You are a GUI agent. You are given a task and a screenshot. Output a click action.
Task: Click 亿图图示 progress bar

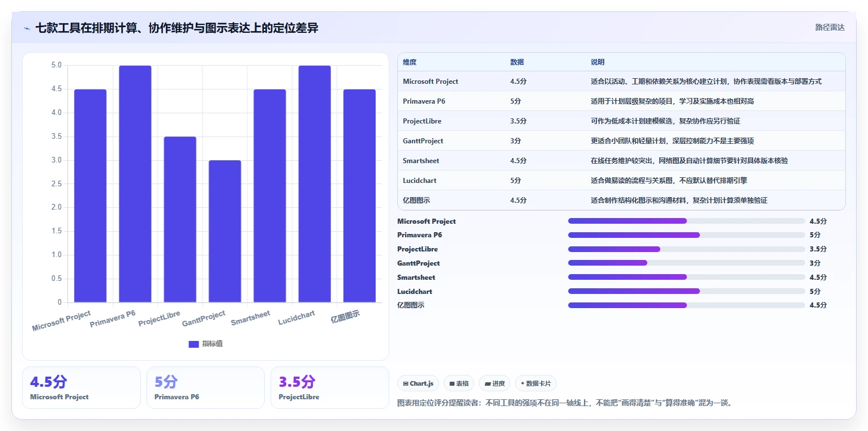click(686, 305)
